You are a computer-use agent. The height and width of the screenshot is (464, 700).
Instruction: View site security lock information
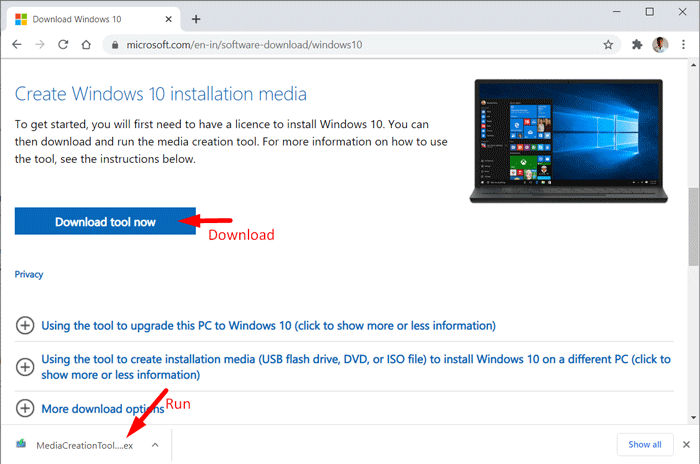(115, 45)
